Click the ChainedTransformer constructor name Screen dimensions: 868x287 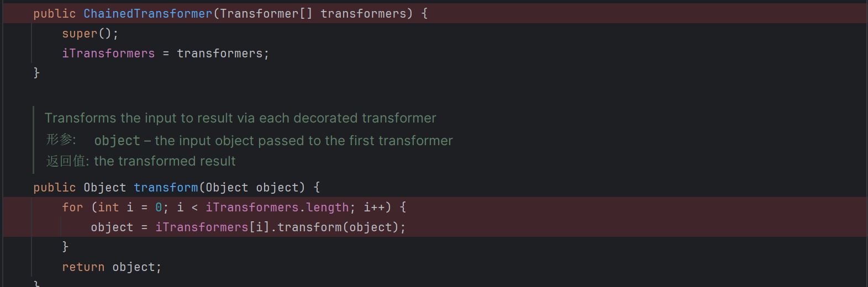tap(148, 13)
